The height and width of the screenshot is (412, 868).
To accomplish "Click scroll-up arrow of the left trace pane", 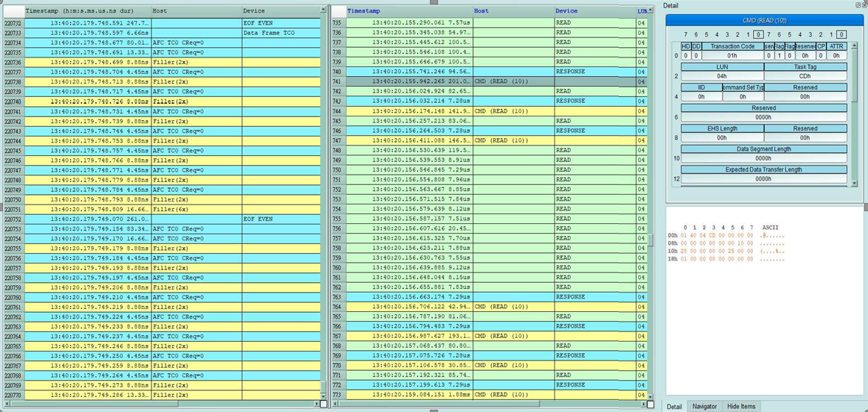I will 323,11.
